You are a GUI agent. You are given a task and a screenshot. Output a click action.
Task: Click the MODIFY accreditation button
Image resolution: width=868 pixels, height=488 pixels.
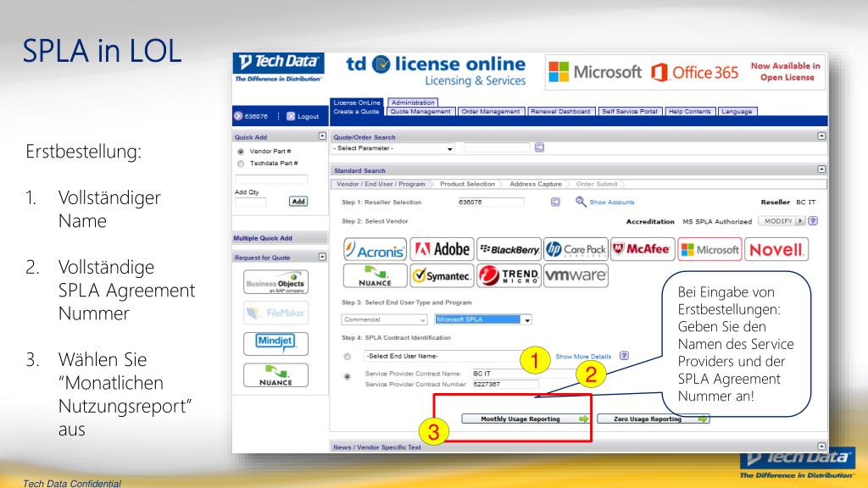click(x=782, y=221)
